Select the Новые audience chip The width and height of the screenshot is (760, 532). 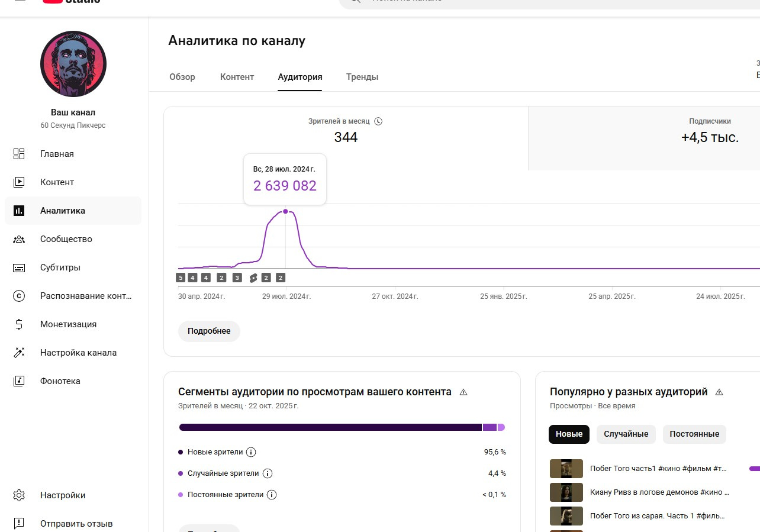(569, 434)
